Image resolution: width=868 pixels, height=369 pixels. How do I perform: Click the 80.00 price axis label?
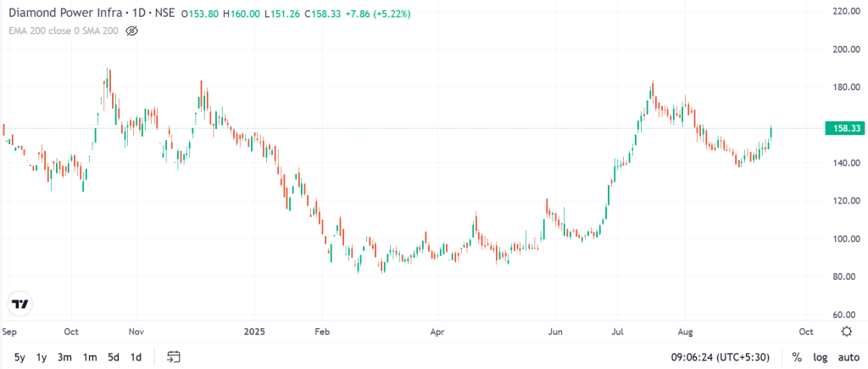[846, 277]
